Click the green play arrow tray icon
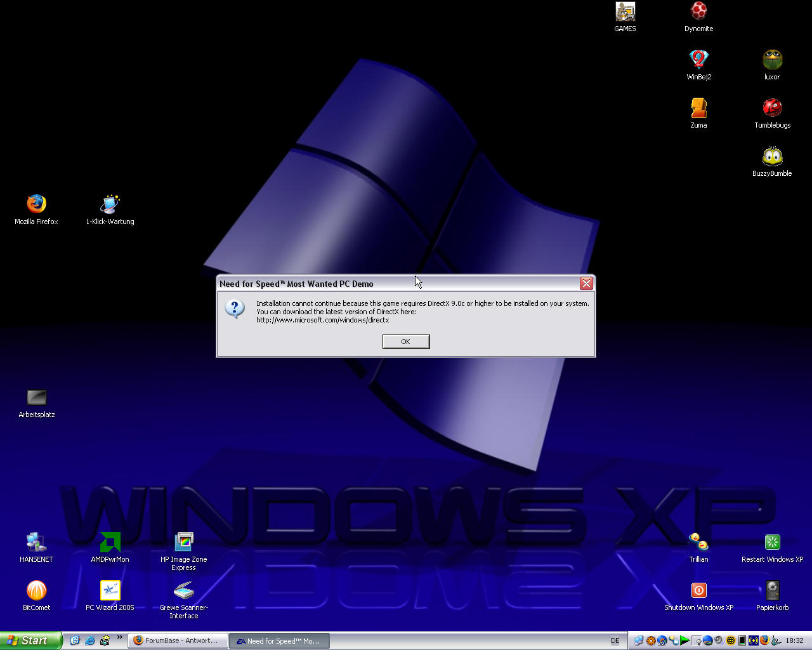Viewport: 812px width, 650px height. [x=684, y=640]
